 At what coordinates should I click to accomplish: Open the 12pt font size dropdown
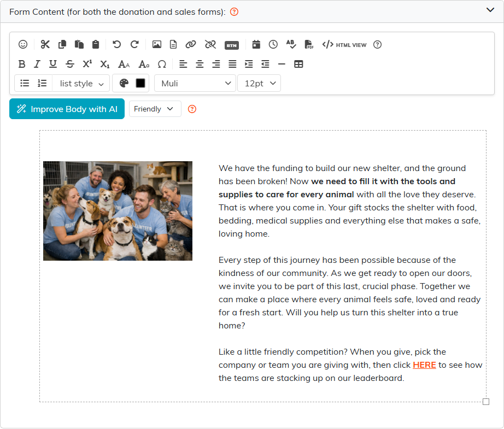coord(259,84)
